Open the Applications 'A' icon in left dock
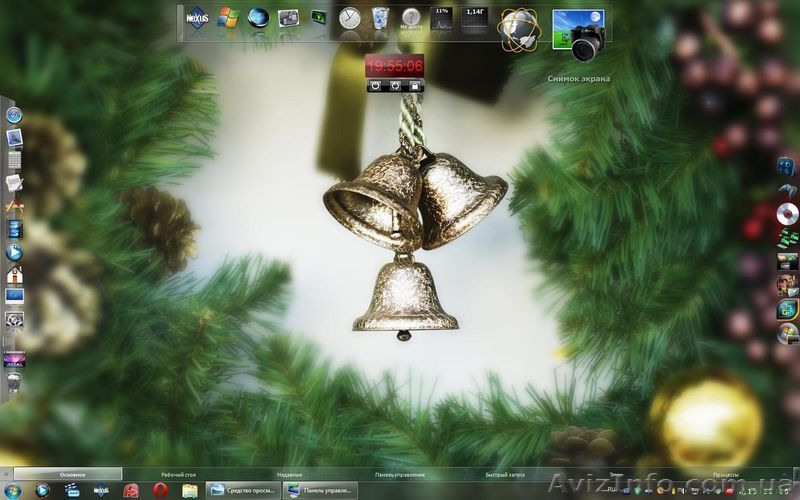800x500 pixels. pyautogui.click(x=14, y=206)
